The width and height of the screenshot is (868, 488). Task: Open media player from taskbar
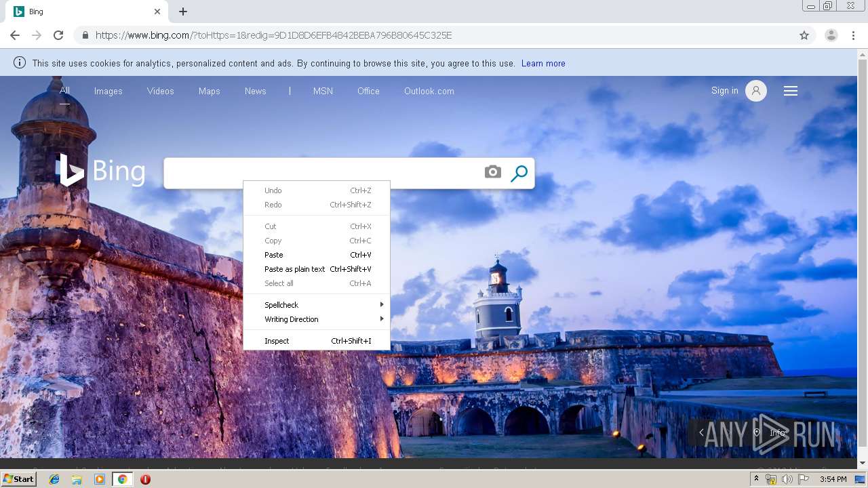pyautogui.click(x=100, y=479)
